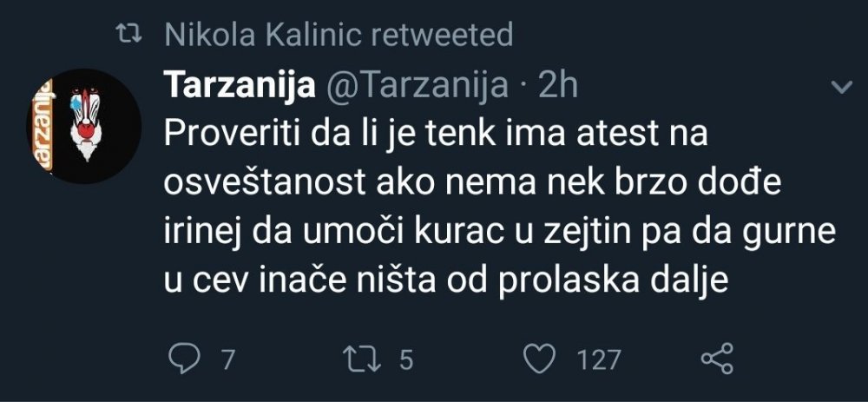Open the @Tarzanija handle link

click(416, 85)
